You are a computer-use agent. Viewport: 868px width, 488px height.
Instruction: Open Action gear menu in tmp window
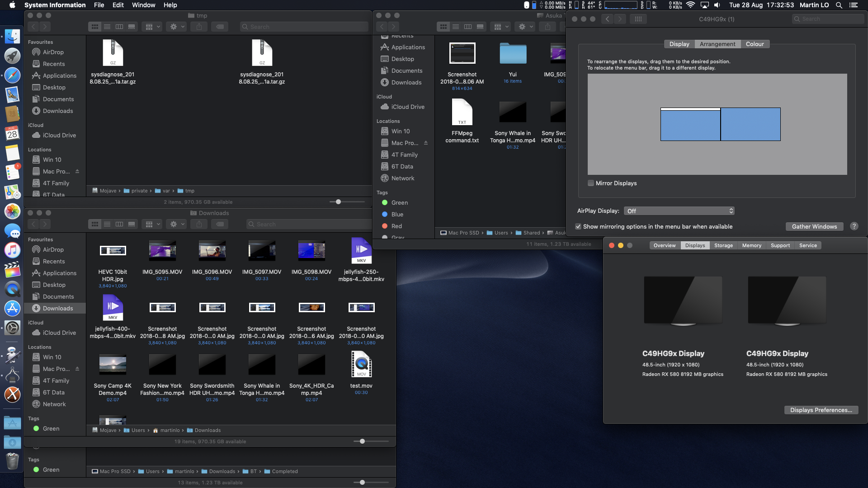click(176, 27)
